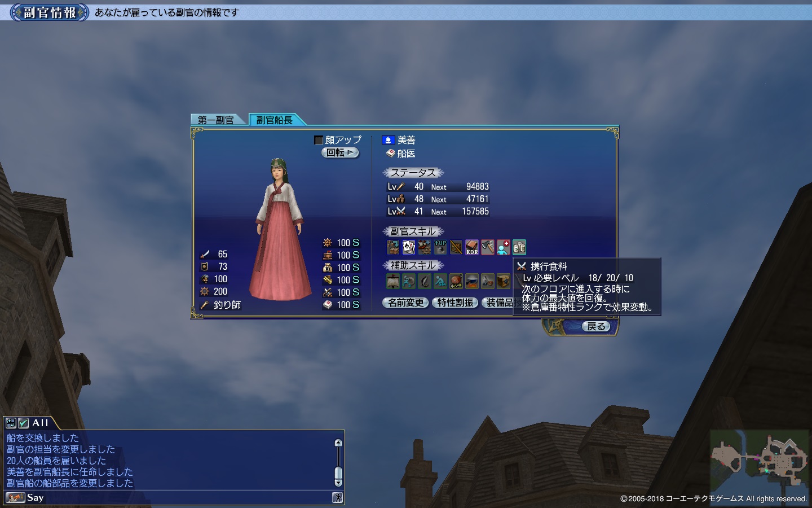Screen dimensions: 812x508
Task: Click the shield defense stat icon
Action: click(x=205, y=266)
